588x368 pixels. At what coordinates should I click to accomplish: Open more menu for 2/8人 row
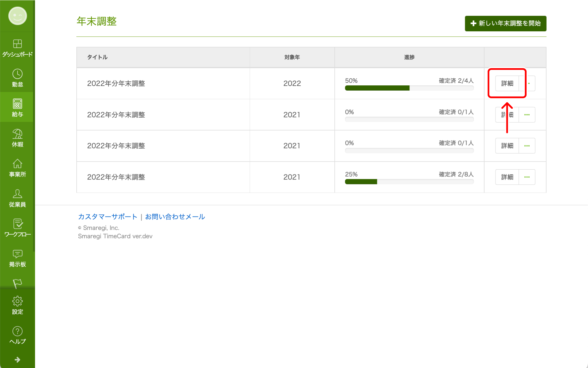pyautogui.click(x=527, y=177)
